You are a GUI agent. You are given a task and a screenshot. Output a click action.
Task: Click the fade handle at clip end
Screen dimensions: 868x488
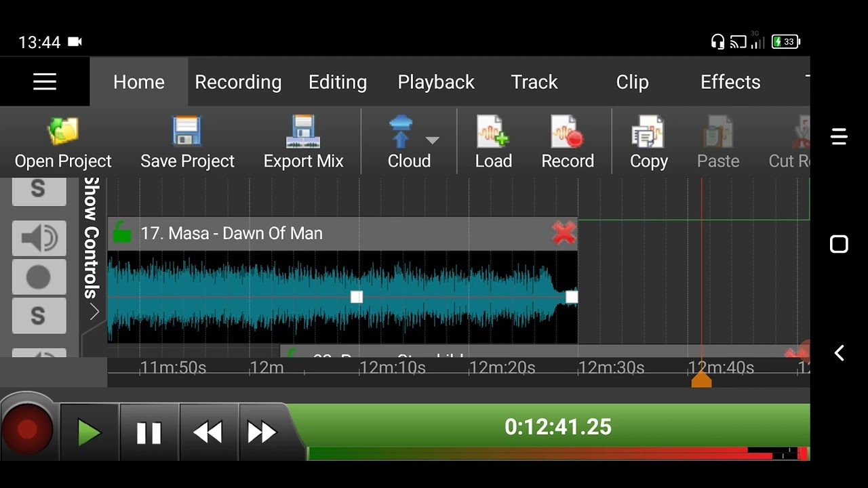click(572, 297)
